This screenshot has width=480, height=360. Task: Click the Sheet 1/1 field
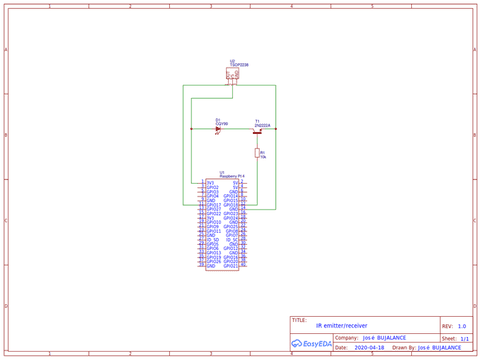click(x=464, y=339)
